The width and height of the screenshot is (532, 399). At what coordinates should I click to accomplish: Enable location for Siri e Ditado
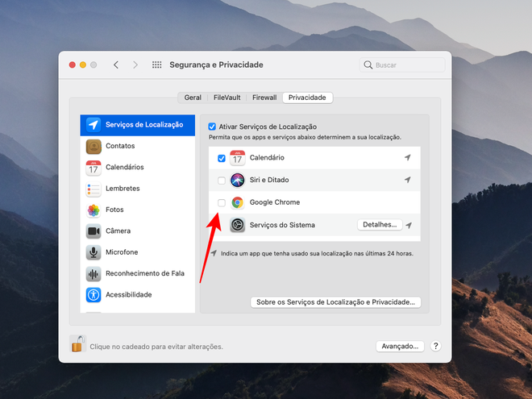point(222,181)
